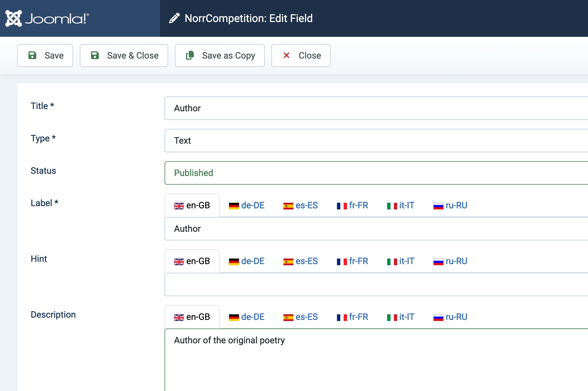Click German flag in Label tabs

234,206
